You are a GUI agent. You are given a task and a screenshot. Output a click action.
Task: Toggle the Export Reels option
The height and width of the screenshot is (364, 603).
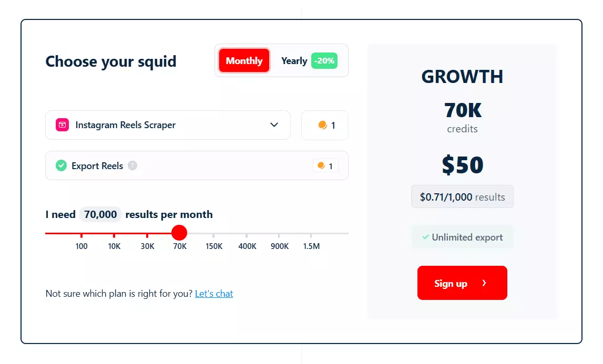click(197, 165)
